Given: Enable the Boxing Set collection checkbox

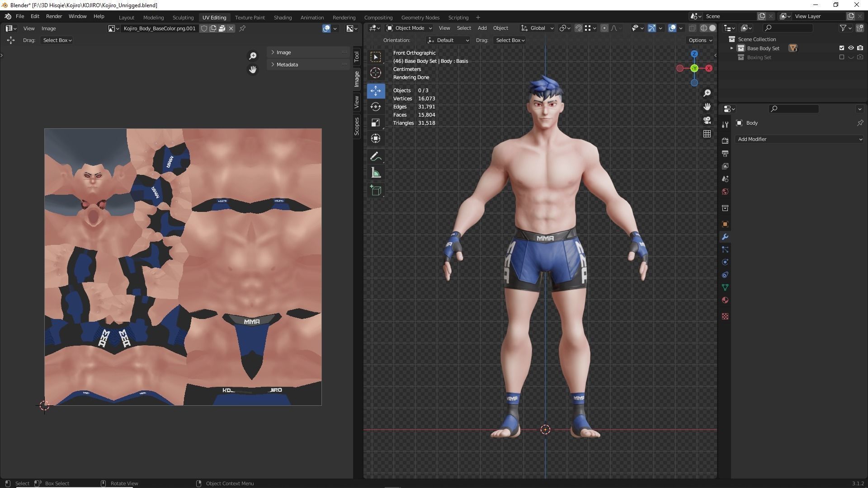Looking at the screenshot, I should (841, 57).
